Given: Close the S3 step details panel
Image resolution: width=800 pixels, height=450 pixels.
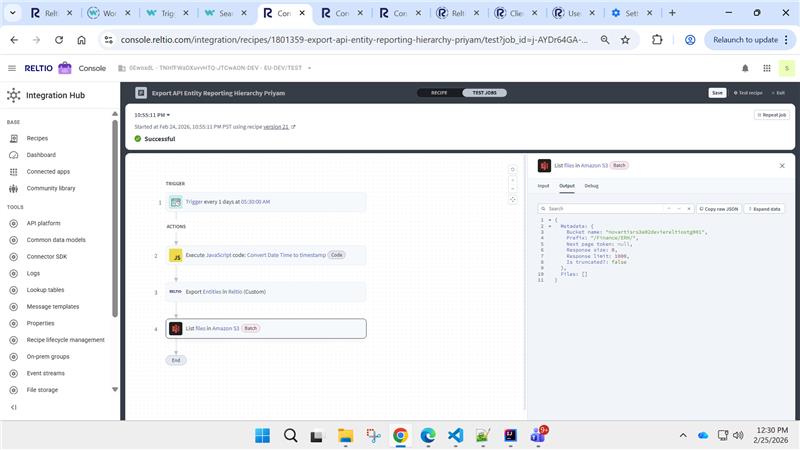Looking at the screenshot, I should click(782, 166).
